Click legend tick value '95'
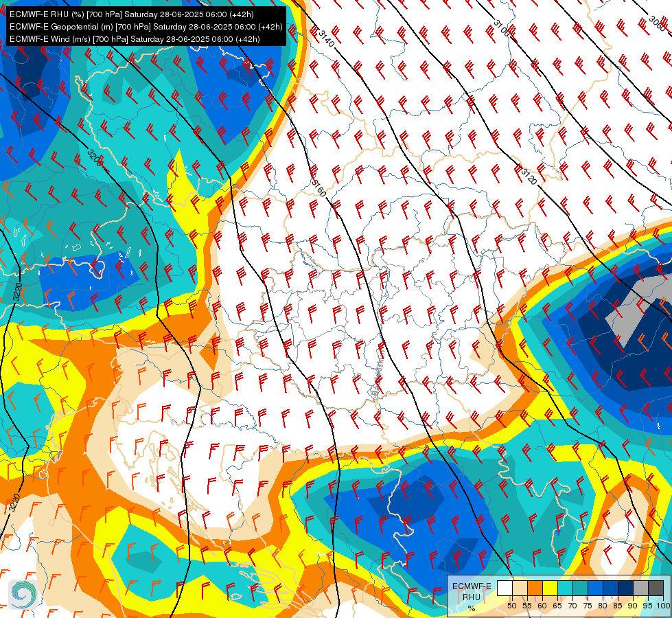Image resolution: width=672 pixels, height=618 pixels. [647, 606]
